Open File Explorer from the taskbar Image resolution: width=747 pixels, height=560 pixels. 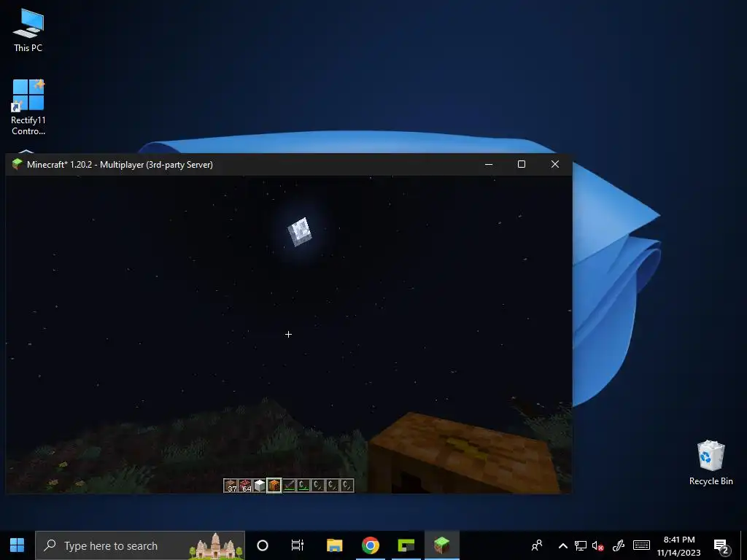tap(334, 545)
